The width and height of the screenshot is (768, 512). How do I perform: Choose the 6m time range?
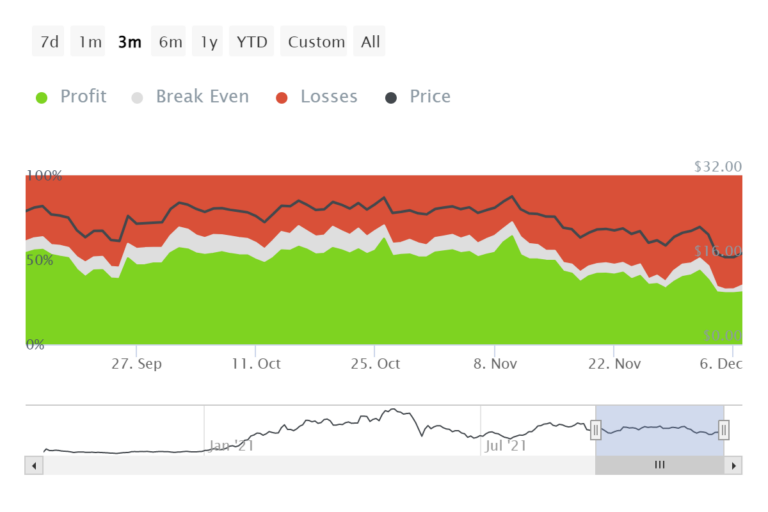[170, 42]
